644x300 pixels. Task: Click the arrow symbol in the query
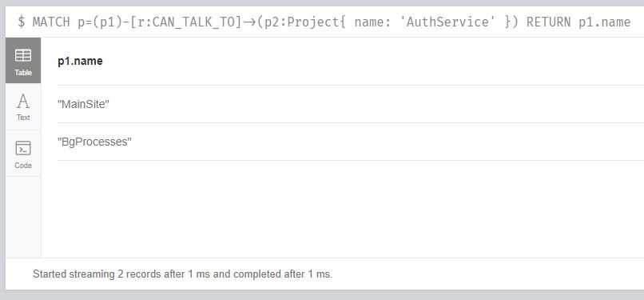pos(250,22)
